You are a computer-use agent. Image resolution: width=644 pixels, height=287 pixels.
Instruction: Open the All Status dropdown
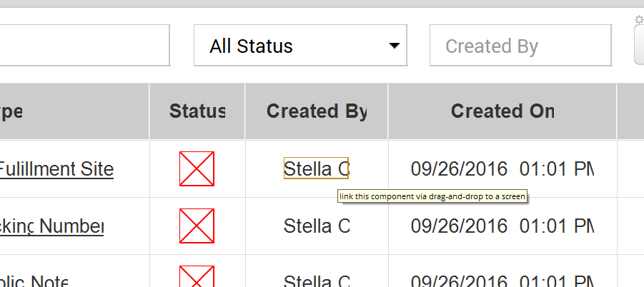point(300,46)
